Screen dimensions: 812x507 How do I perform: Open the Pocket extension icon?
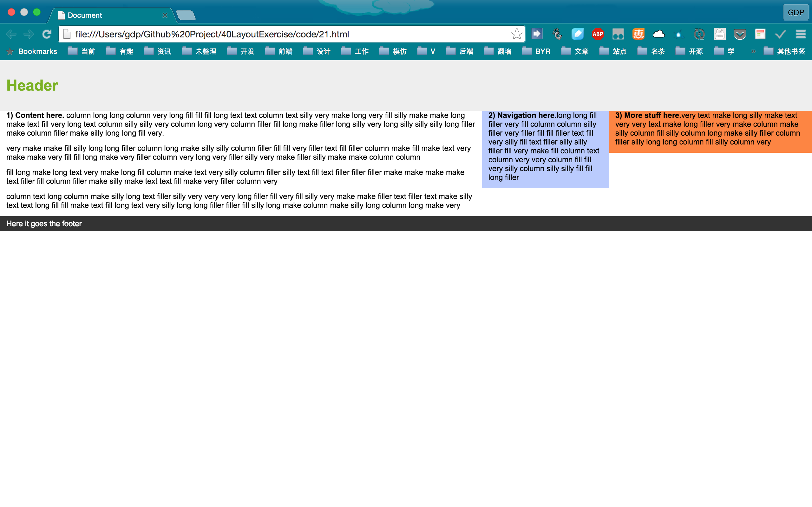[x=740, y=34]
